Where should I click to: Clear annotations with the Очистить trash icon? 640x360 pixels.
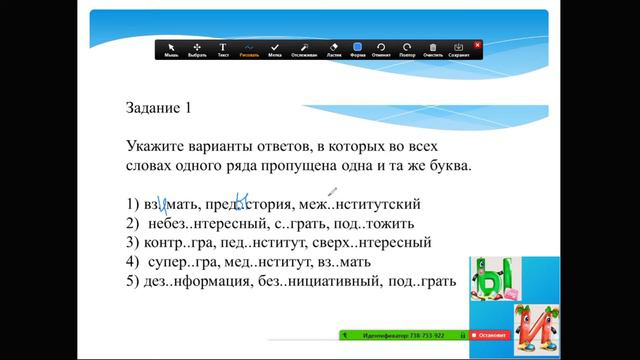tap(433, 50)
